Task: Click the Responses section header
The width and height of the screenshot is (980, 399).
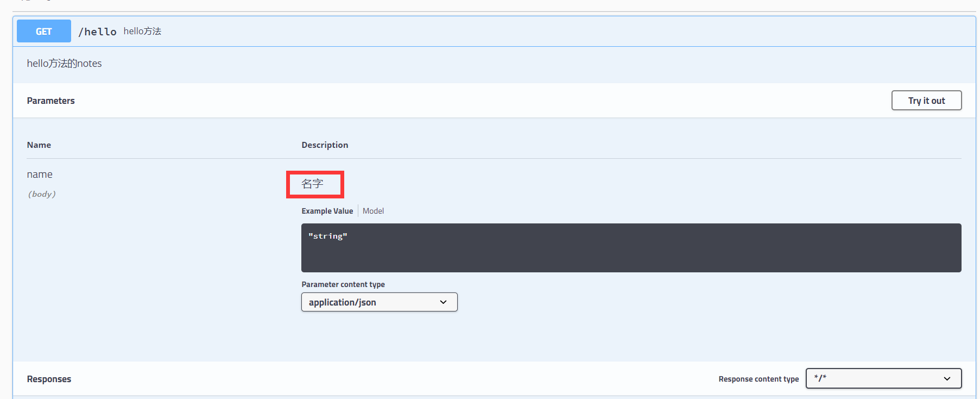Action: click(49, 379)
